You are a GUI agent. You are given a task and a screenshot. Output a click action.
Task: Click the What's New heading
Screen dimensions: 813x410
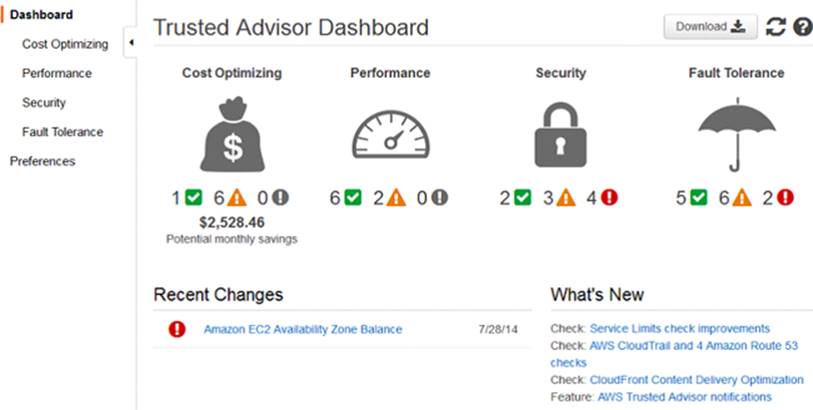(x=597, y=294)
